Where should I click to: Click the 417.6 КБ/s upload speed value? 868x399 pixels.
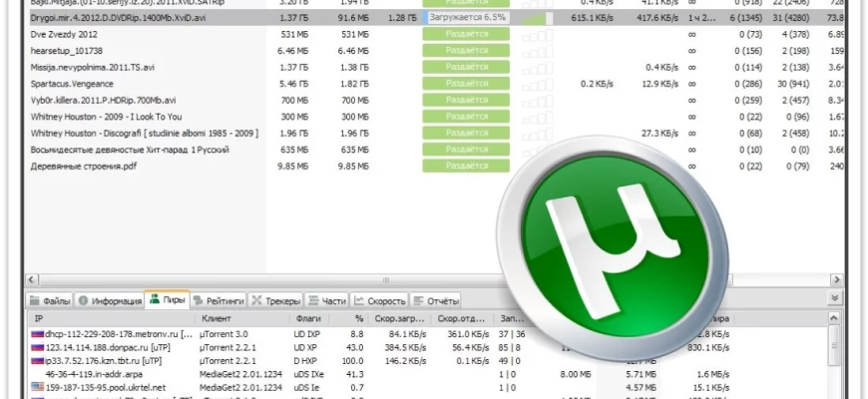(657, 18)
